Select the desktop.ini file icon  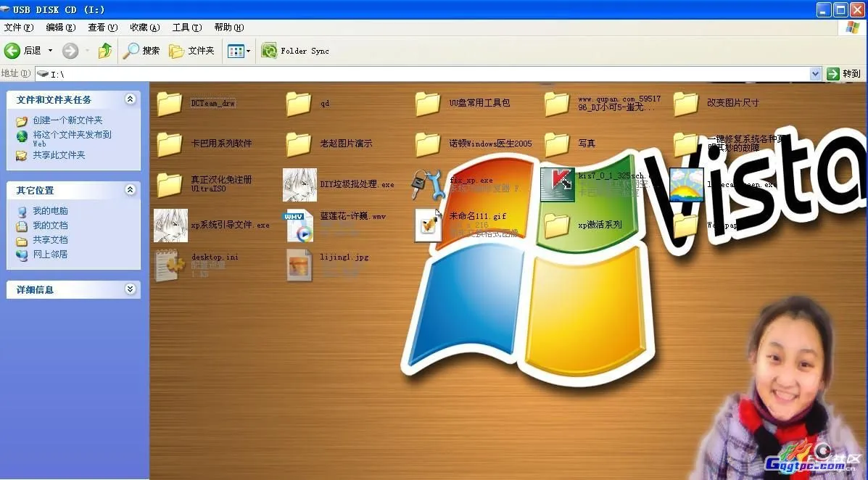[169, 265]
